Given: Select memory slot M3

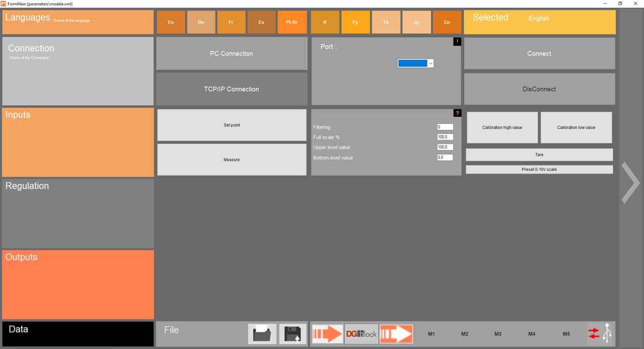Looking at the screenshot, I should point(498,334).
